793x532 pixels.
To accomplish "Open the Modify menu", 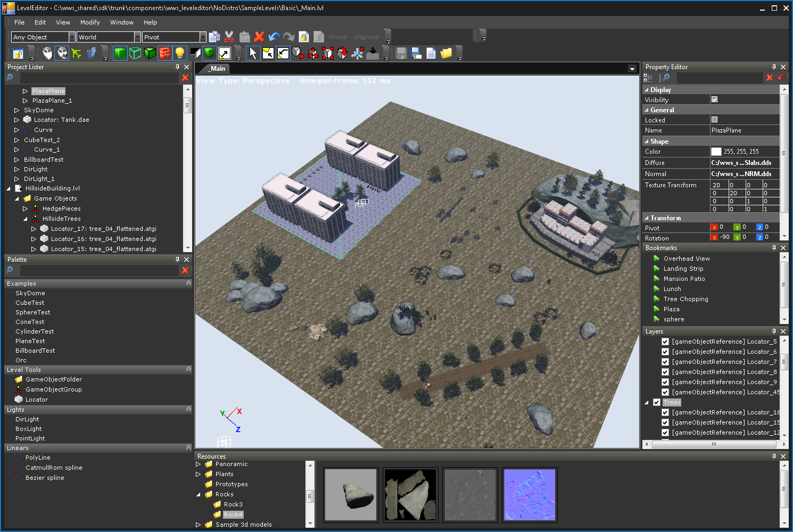I will click(89, 22).
